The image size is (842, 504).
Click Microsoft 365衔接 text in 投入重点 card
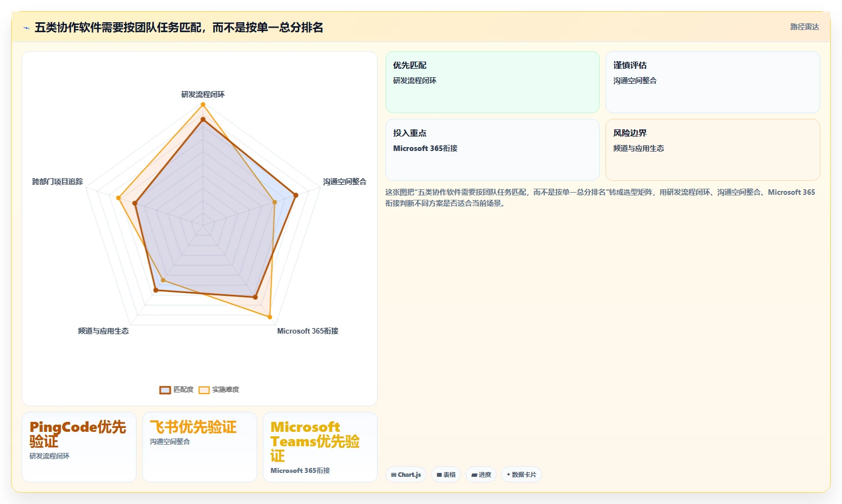[425, 148]
